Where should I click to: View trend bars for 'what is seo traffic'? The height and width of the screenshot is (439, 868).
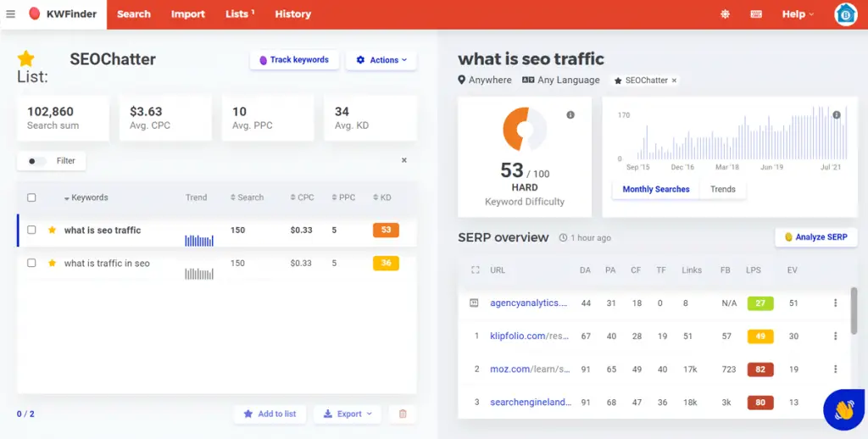pyautogui.click(x=198, y=240)
